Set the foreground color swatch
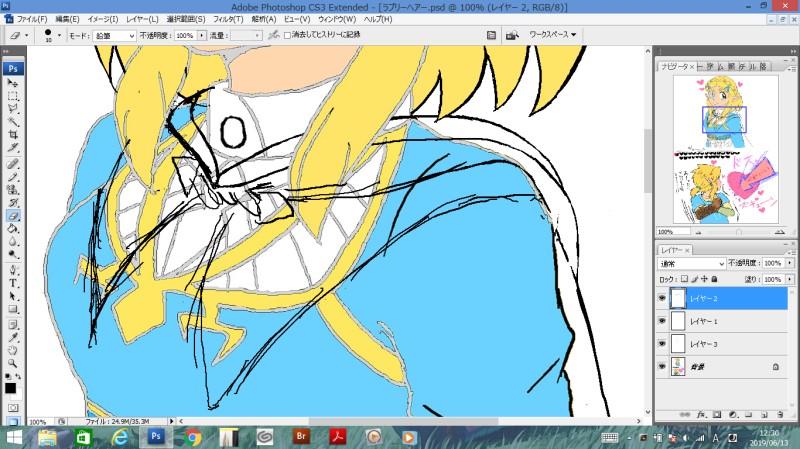The height and width of the screenshot is (449, 800). tap(10, 388)
